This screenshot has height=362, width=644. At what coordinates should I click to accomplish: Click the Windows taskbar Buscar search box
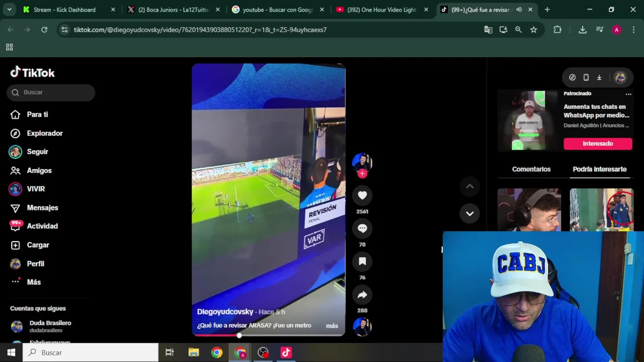pos(91,352)
